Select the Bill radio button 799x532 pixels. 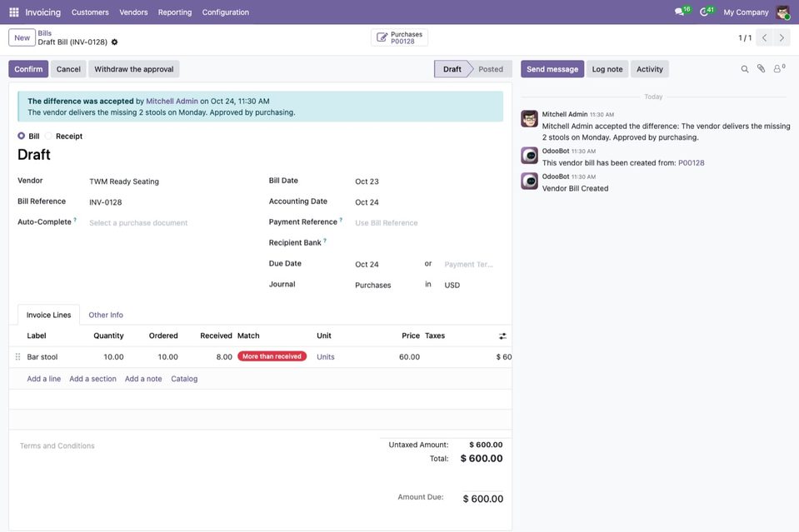point(21,136)
